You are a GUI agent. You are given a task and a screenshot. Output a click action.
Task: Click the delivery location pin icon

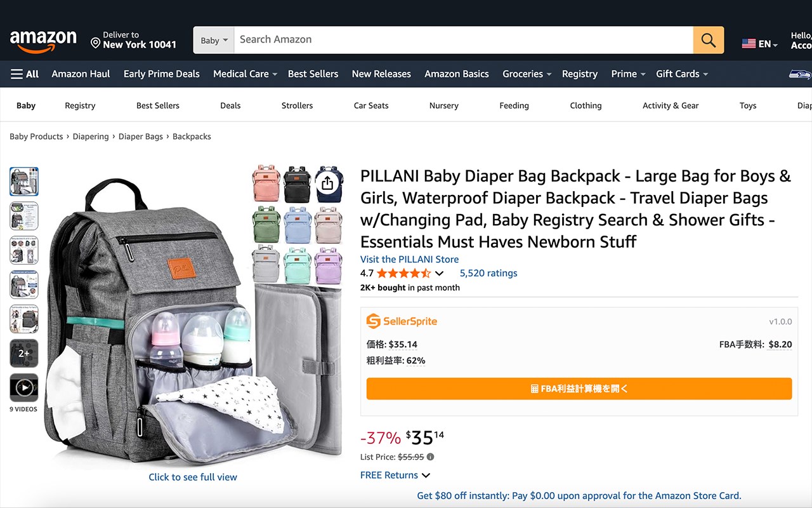pos(95,43)
